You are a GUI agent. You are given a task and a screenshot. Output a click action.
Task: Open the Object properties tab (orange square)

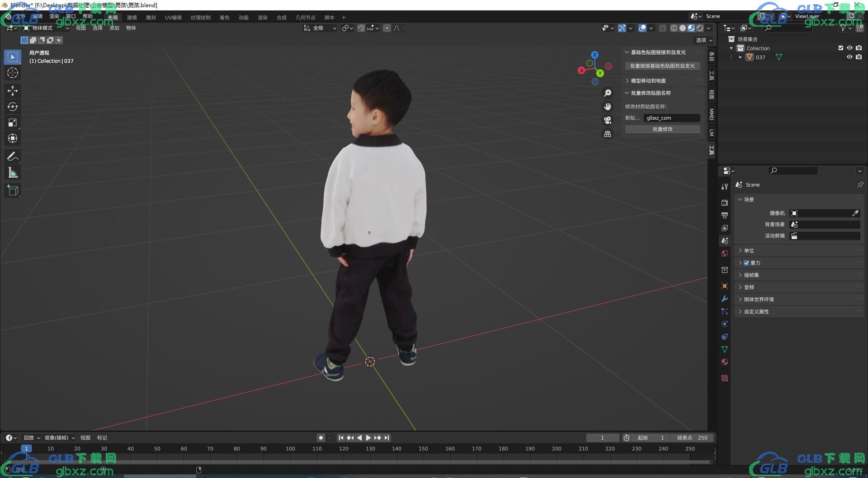pyautogui.click(x=725, y=286)
